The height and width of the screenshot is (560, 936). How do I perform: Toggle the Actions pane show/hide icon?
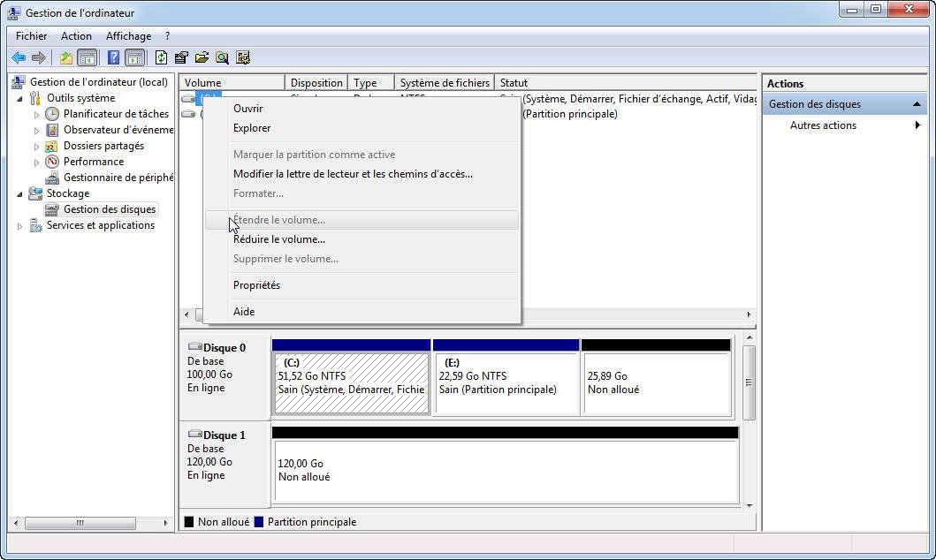coord(135,57)
